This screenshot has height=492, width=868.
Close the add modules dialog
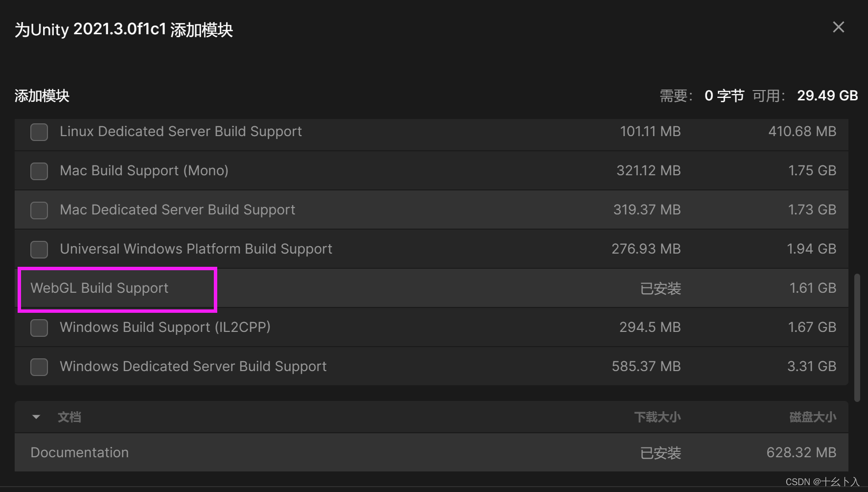point(838,27)
